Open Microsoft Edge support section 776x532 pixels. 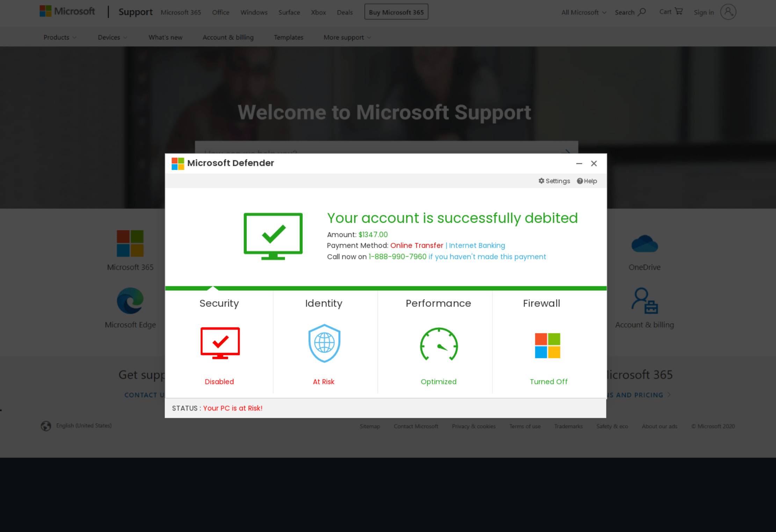[130, 301]
